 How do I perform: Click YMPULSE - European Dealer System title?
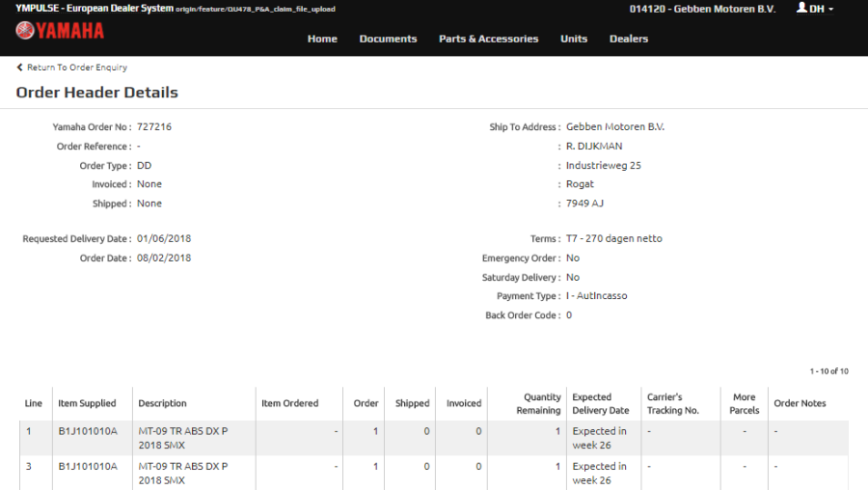point(95,9)
